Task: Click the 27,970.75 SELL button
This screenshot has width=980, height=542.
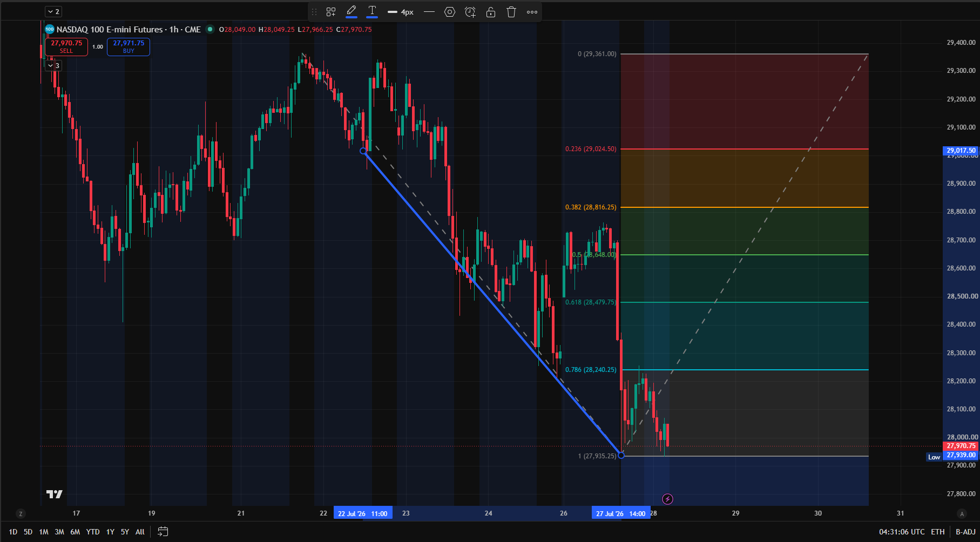Action: click(66, 46)
